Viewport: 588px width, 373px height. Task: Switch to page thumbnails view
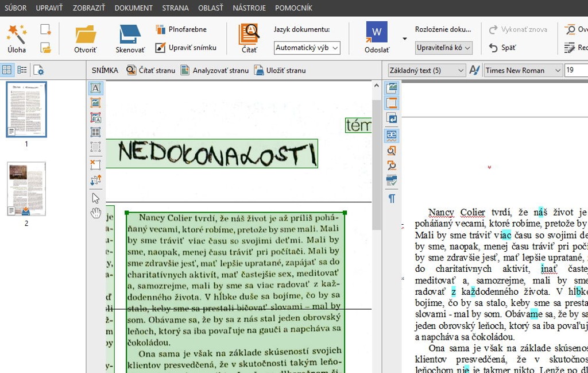(x=7, y=70)
